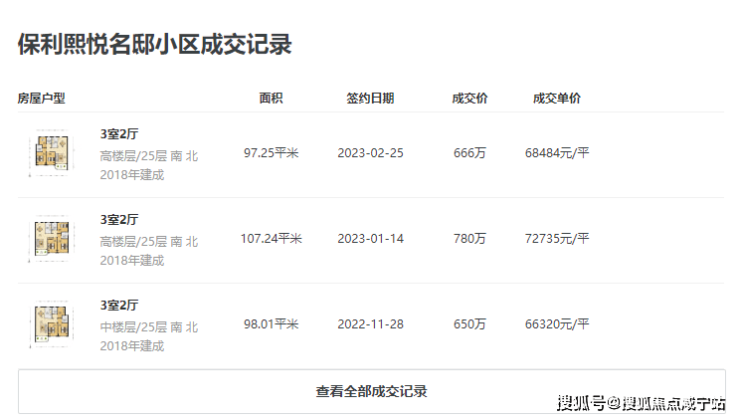Click 2018年建成 text in 650万 row

[132, 346]
